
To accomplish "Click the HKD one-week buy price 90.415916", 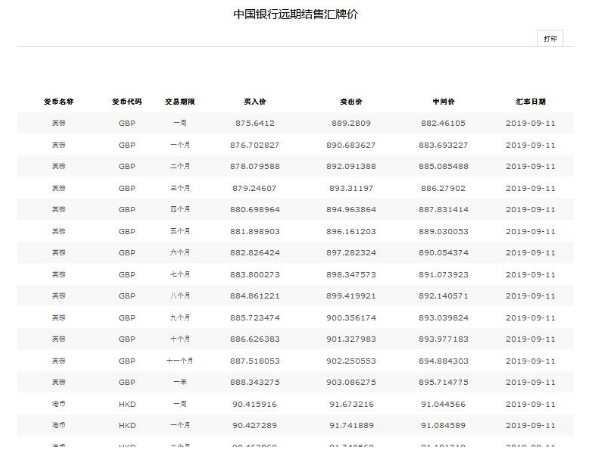I will coord(255,404).
